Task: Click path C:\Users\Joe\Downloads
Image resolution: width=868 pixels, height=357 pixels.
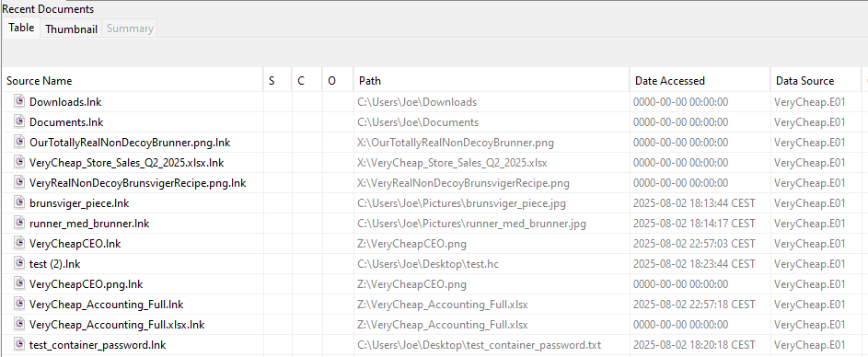Action: tap(417, 102)
